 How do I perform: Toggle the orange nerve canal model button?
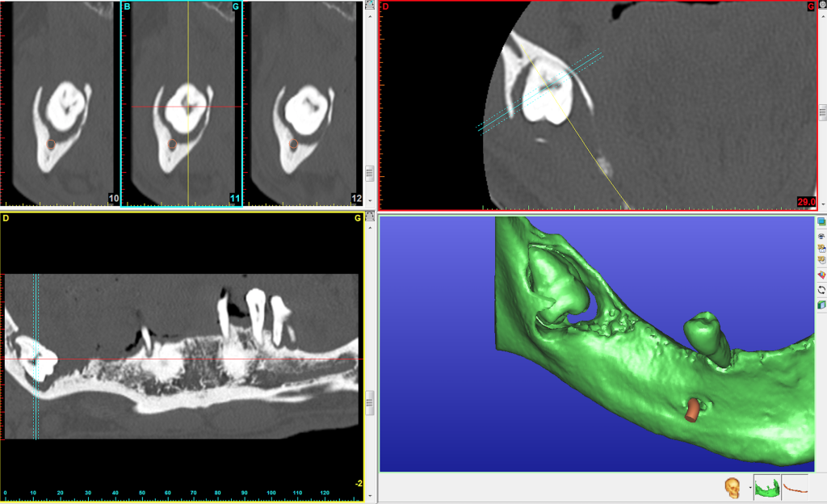tap(796, 487)
